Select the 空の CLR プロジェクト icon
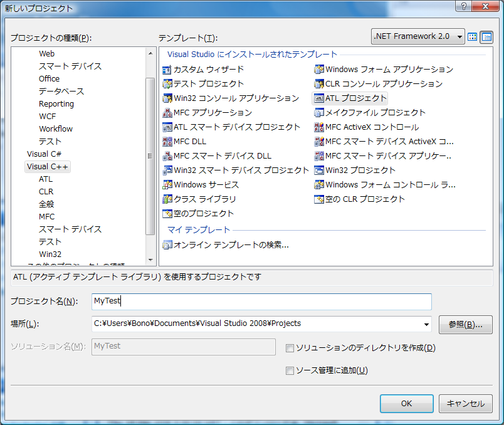The width and height of the screenshot is (504, 425). click(319, 199)
